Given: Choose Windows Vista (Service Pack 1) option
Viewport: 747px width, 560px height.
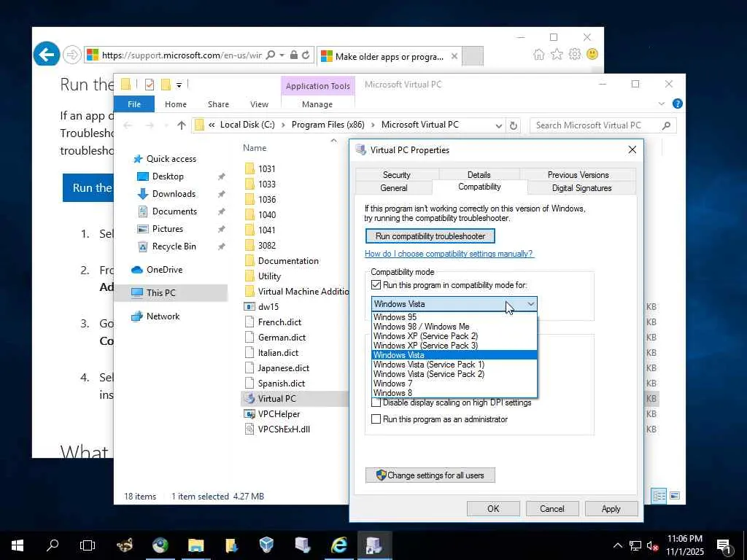Looking at the screenshot, I should [x=454, y=365].
